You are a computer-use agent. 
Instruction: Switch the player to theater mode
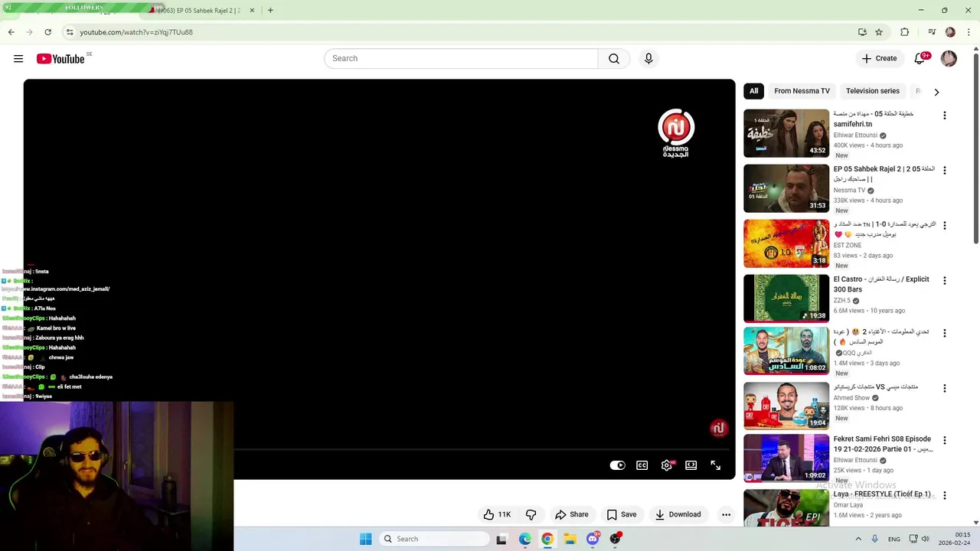tap(691, 465)
